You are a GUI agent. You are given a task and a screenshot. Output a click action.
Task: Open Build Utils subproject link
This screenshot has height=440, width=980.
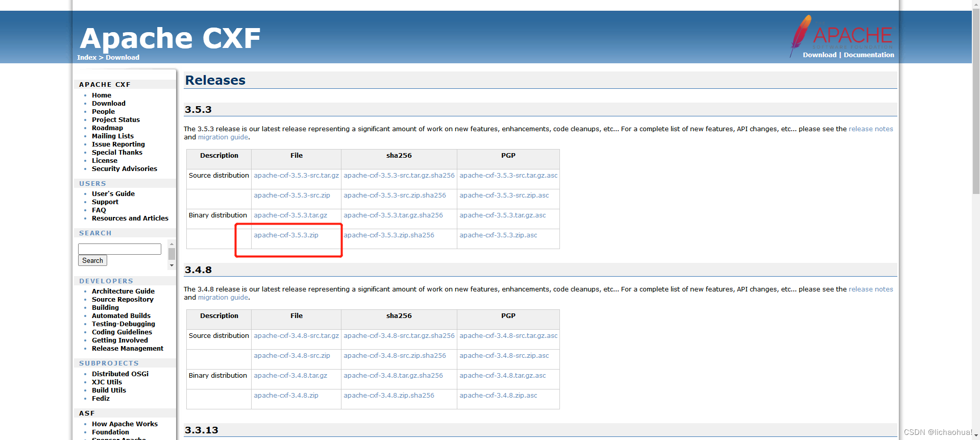pos(109,390)
